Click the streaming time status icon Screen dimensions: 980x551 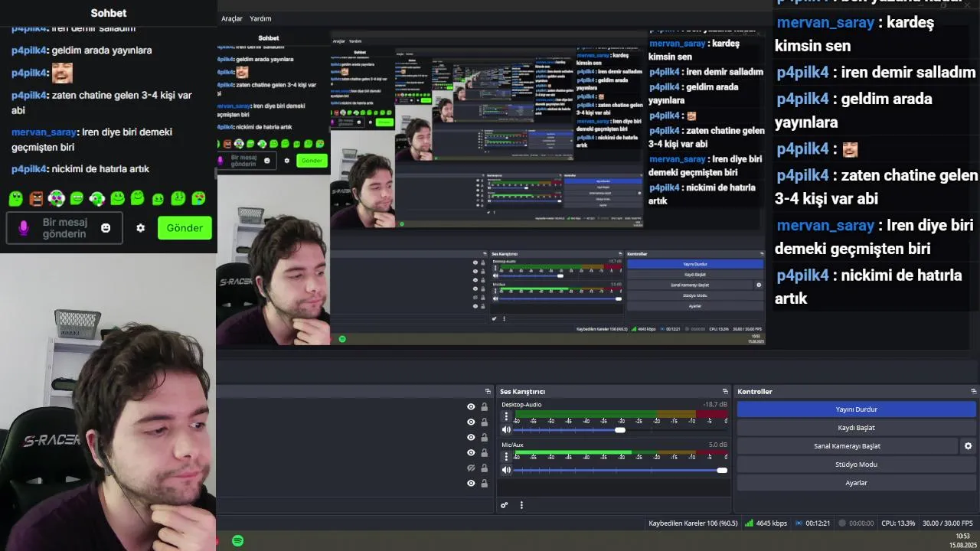point(799,523)
